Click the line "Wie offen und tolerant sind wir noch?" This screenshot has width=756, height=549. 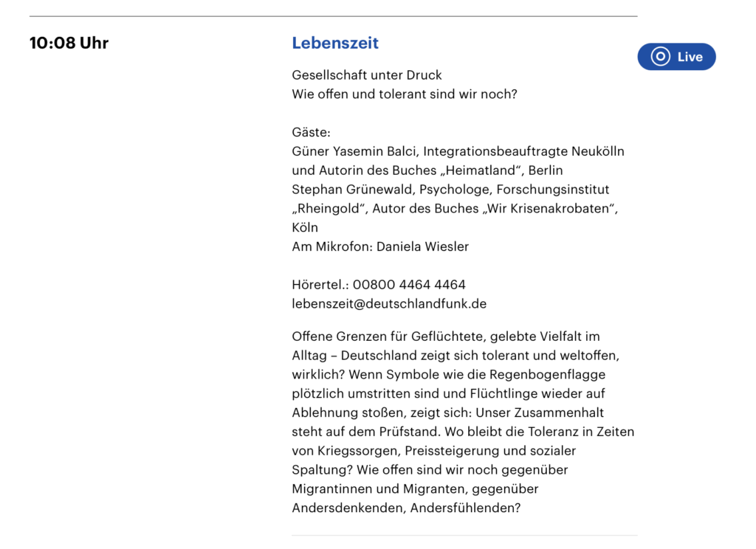pyautogui.click(x=404, y=94)
